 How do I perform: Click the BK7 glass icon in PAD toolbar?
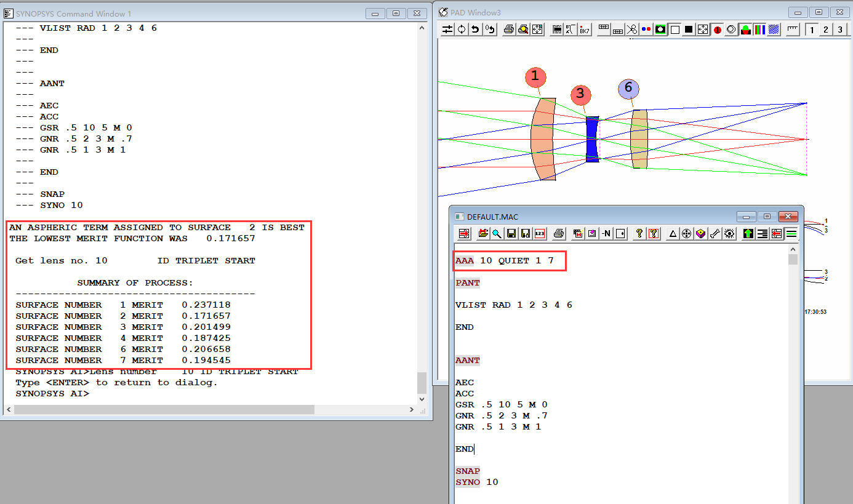585,30
